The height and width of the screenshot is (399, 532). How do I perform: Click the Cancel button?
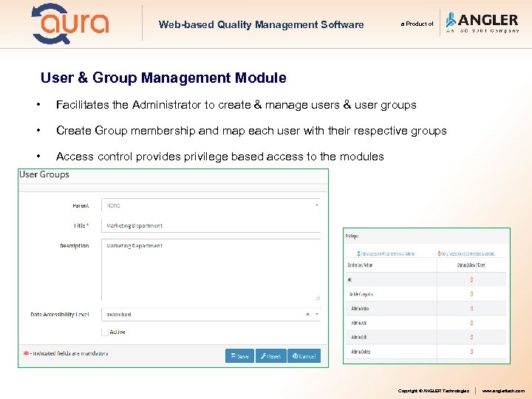point(304,356)
